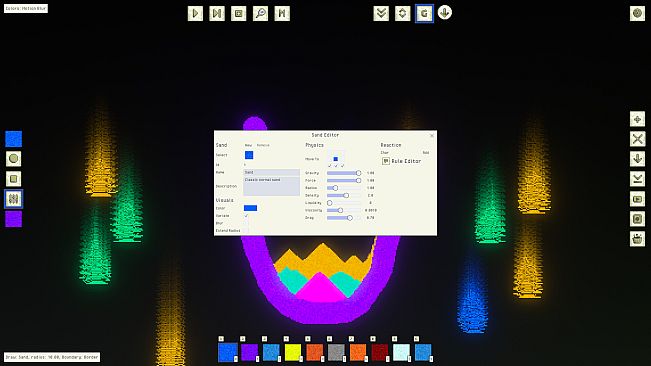Click the round down-arrow gravity icon

tap(445, 13)
